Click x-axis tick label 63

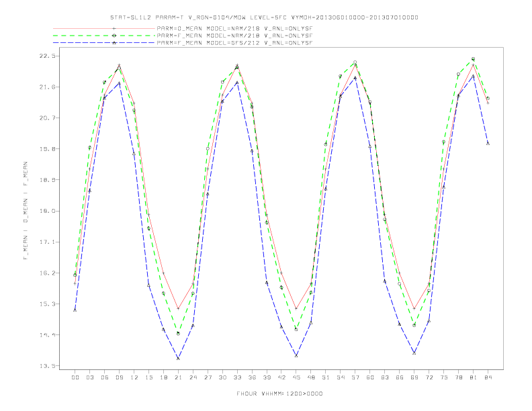(385, 377)
